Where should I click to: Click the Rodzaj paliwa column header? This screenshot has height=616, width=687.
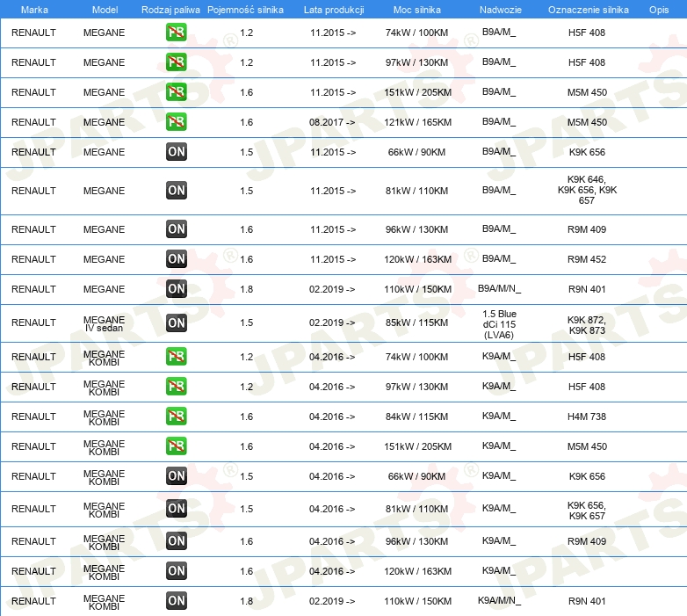(x=170, y=10)
